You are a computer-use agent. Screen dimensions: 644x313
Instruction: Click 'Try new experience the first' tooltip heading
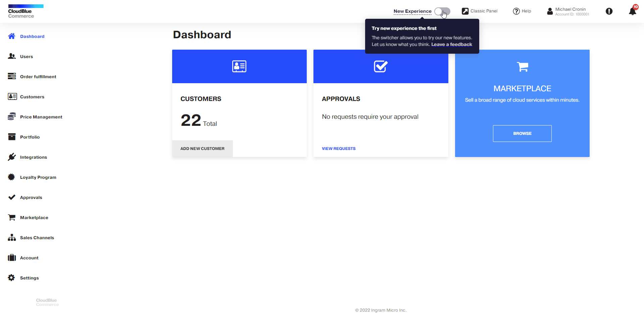coord(404,28)
